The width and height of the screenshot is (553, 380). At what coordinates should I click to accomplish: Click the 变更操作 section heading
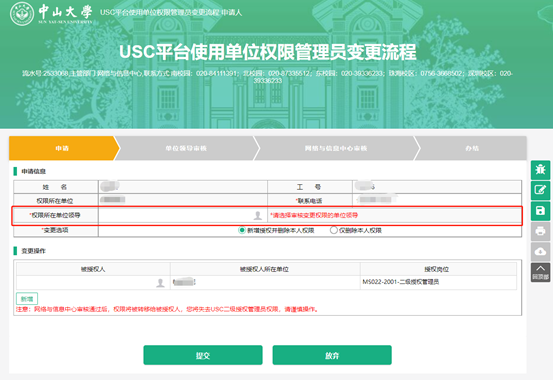coord(34,251)
